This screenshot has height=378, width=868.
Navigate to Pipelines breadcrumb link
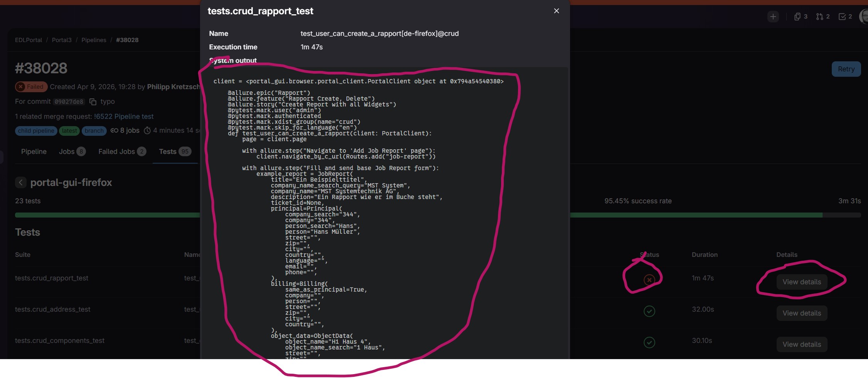94,40
